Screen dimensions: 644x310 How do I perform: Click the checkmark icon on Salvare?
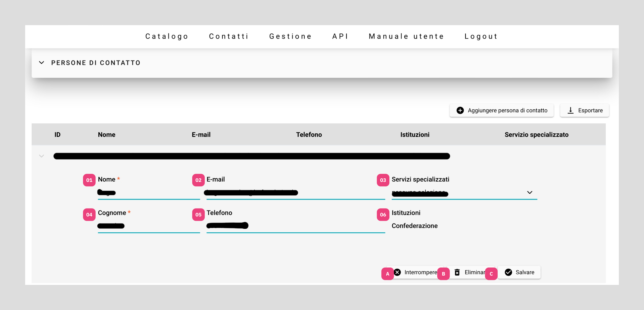[x=508, y=272]
